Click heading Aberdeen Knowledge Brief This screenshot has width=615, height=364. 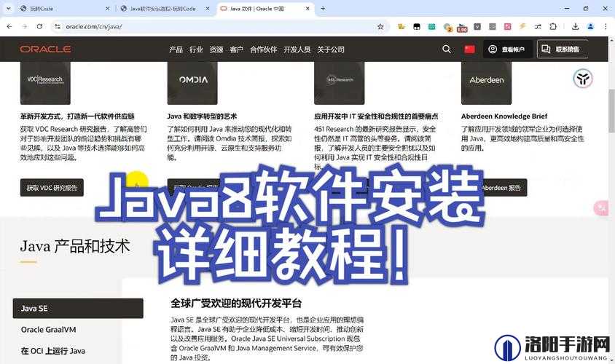click(x=504, y=116)
